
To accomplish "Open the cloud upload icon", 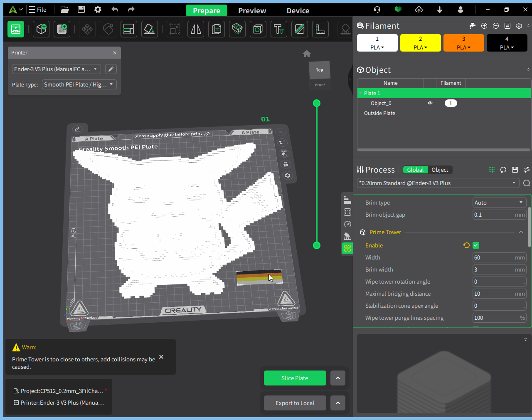I will coord(419,10).
